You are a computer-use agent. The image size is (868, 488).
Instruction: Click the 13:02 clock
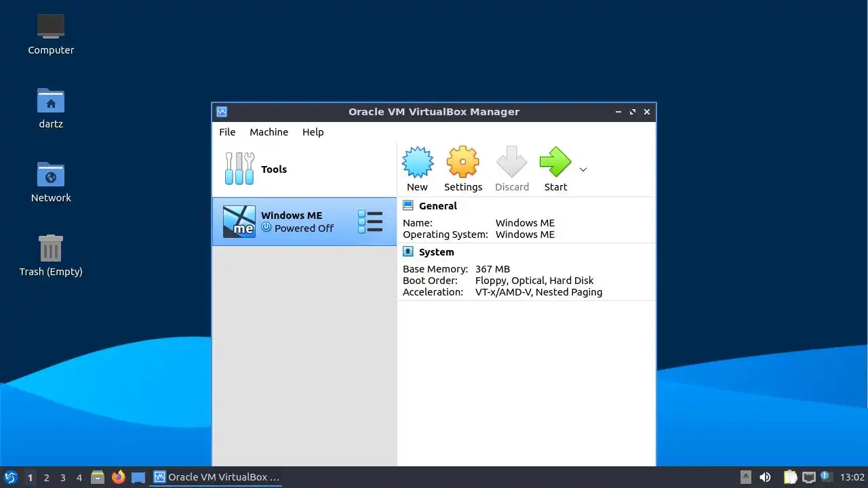(x=852, y=477)
